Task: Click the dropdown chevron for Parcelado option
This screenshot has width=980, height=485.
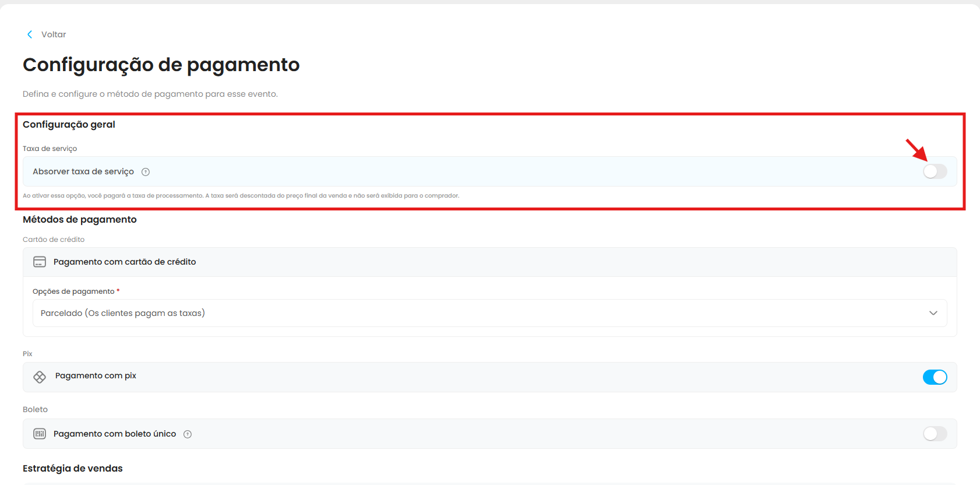Action: tap(933, 313)
